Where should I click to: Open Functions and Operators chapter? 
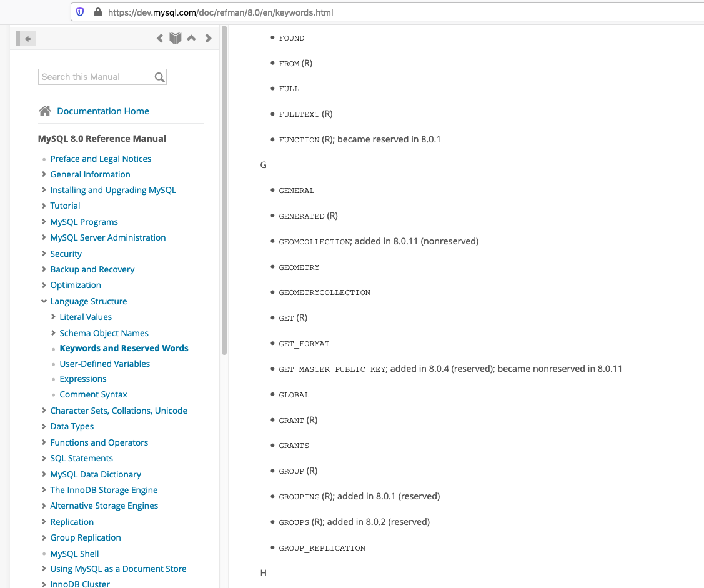99,442
